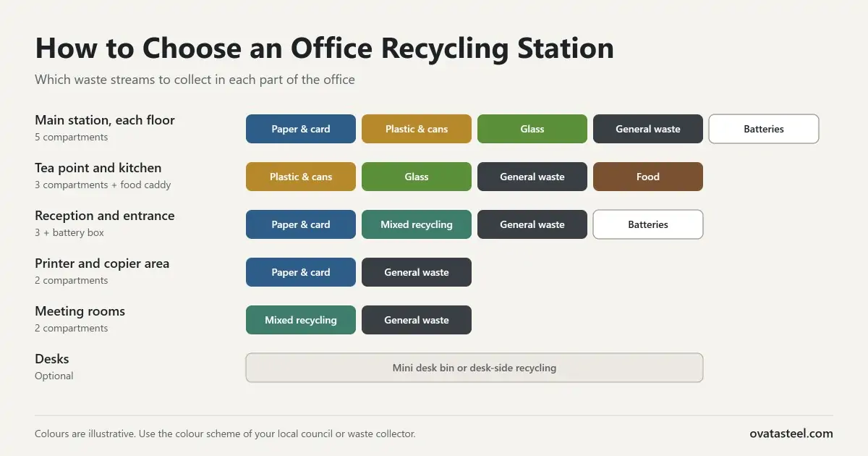Click General waste chip in Meeting rooms row
Image resolution: width=868 pixels, height=456 pixels.
pos(417,320)
